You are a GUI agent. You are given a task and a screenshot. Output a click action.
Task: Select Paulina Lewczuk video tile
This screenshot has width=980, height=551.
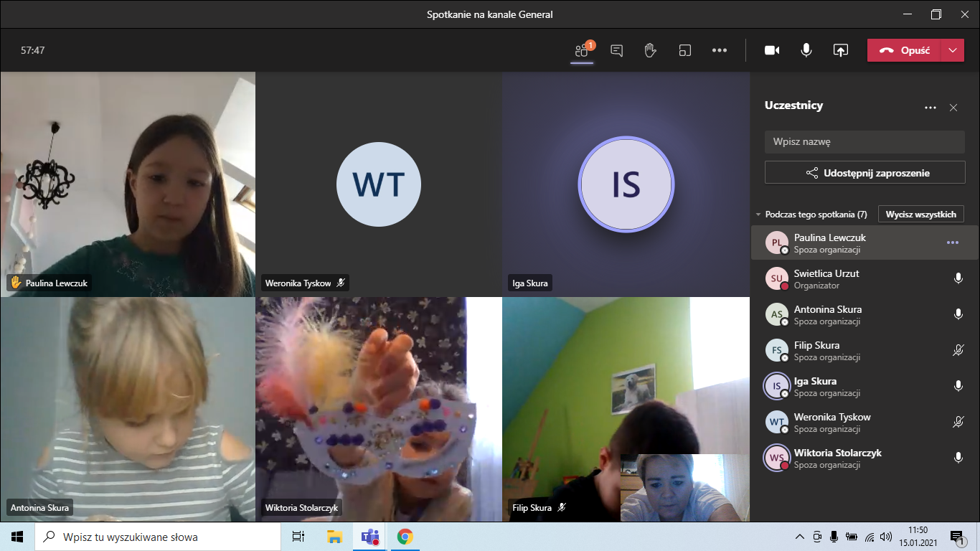click(128, 184)
